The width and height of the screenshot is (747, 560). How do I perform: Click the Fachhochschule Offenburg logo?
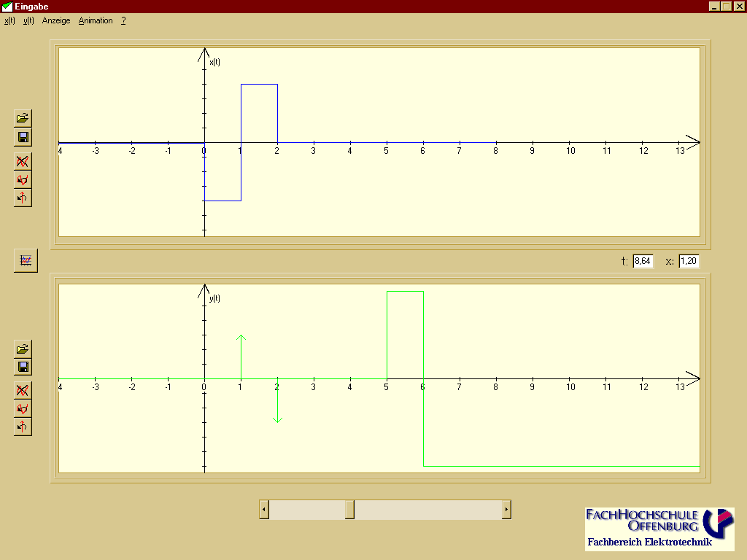659,529
